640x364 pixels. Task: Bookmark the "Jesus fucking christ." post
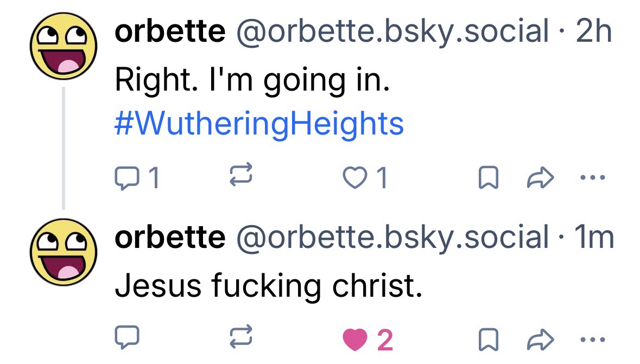[488, 340]
